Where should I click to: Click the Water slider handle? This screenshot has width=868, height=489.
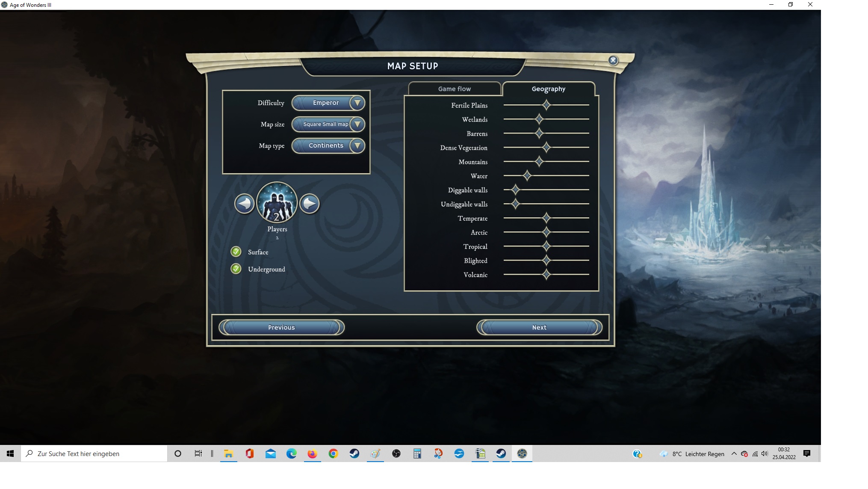(527, 176)
